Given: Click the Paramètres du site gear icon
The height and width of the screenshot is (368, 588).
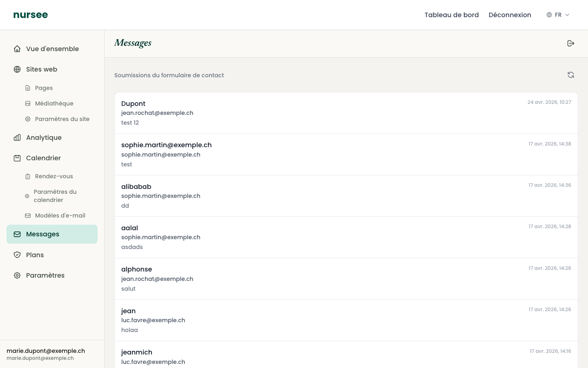Looking at the screenshot, I should 28,119.
